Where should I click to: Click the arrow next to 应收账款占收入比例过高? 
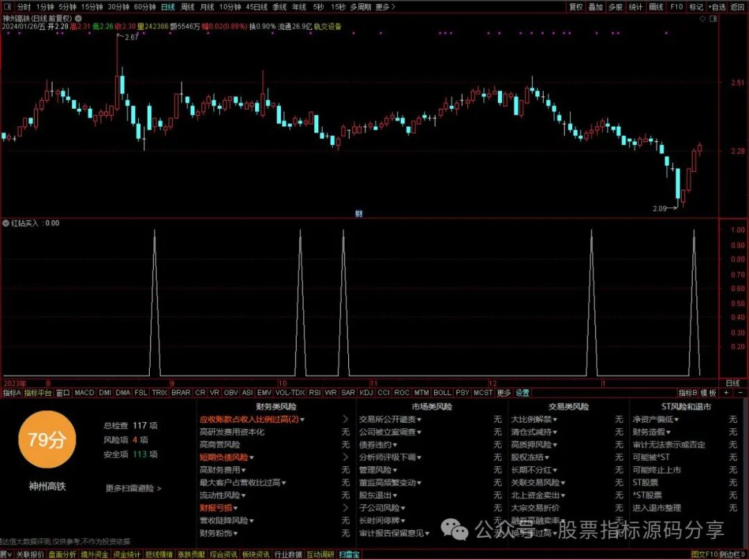[345, 419]
